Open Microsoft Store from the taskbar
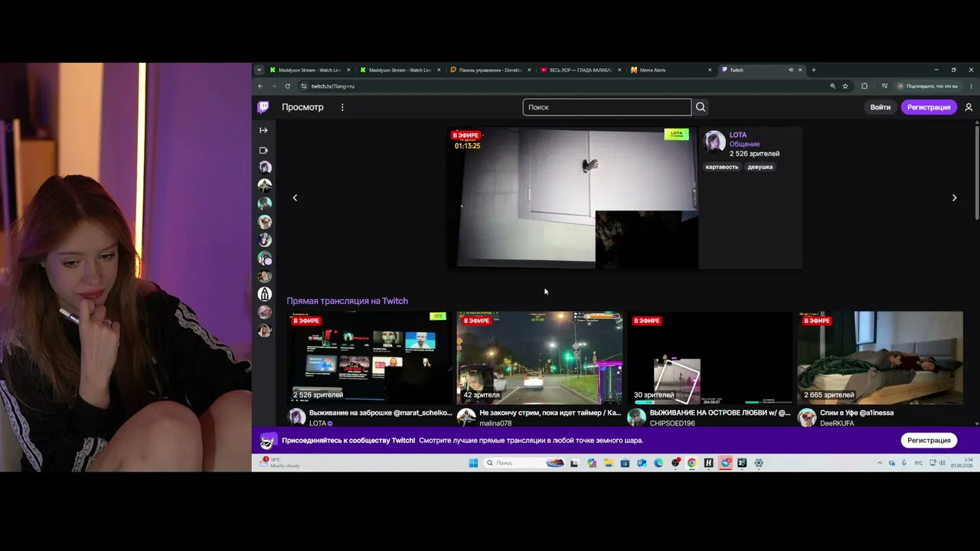The height and width of the screenshot is (551, 980). [x=626, y=463]
